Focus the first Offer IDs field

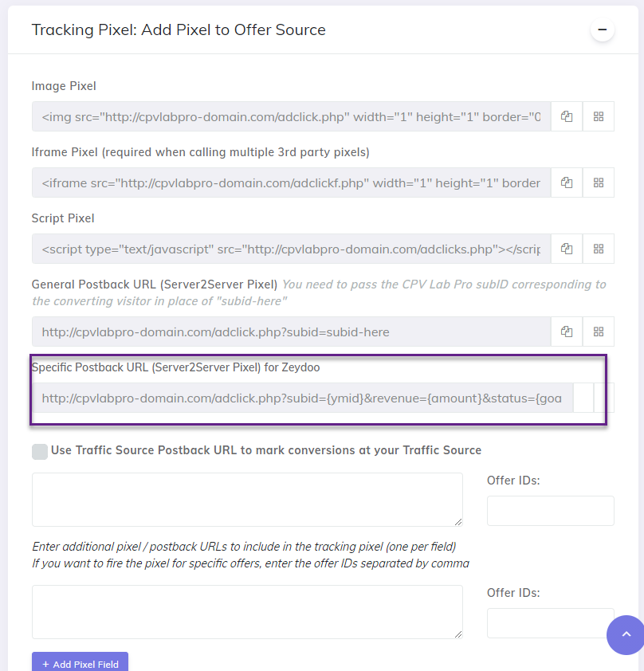point(550,511)
